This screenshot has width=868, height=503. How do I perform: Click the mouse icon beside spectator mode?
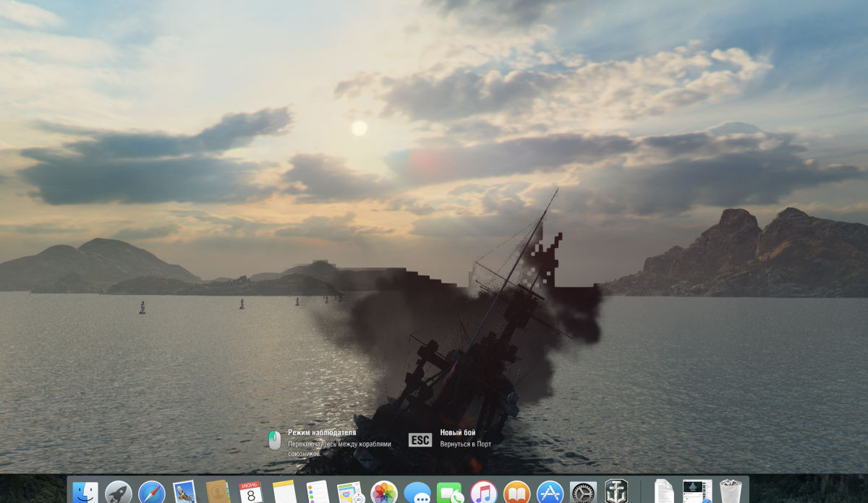pyautogui.click(x=274, y=440)
